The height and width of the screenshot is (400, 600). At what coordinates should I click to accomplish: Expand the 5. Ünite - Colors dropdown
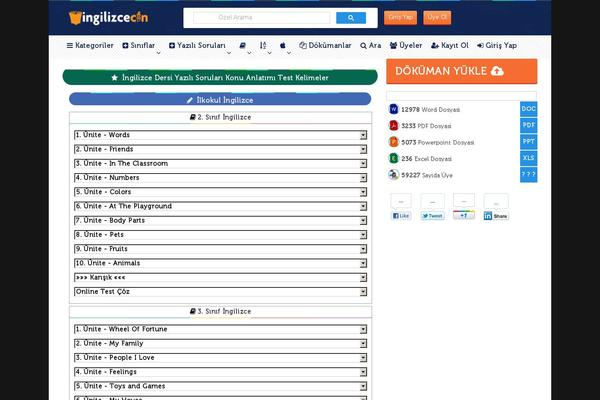[220, 192]
